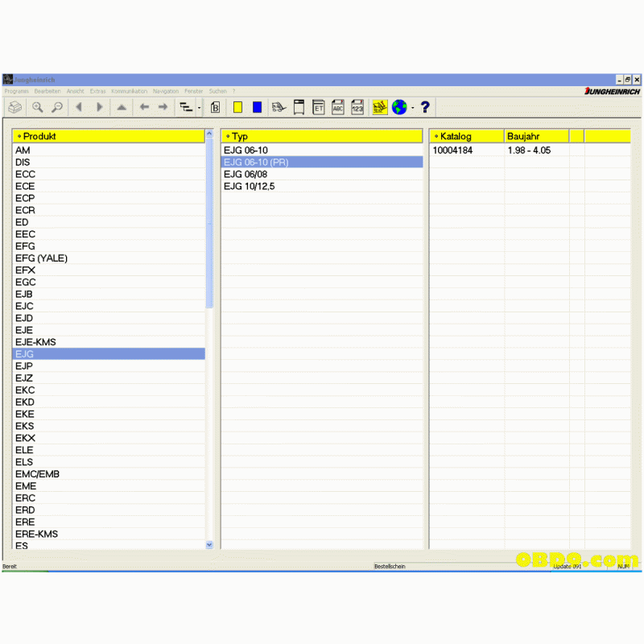Click the document icon marked B
The width and height of the screenshot is (644, 644).
(x=215, y=108)
